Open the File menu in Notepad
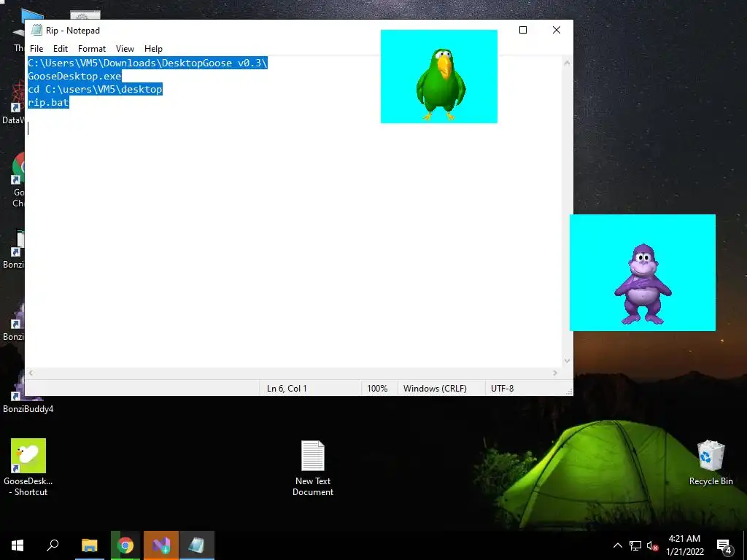747x560 pixels. 36,49
